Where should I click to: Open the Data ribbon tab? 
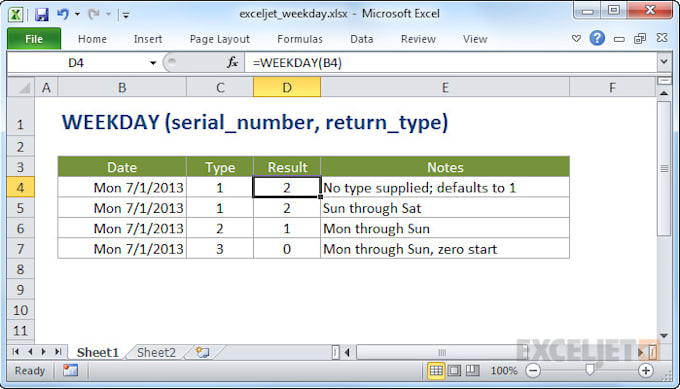[x=362, y=39]
